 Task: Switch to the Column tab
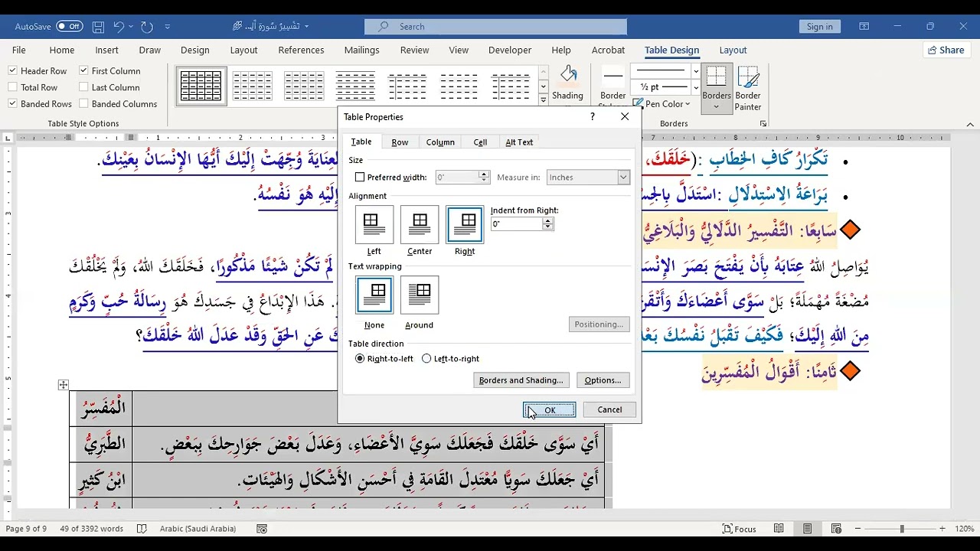click(x=440, y=142)
